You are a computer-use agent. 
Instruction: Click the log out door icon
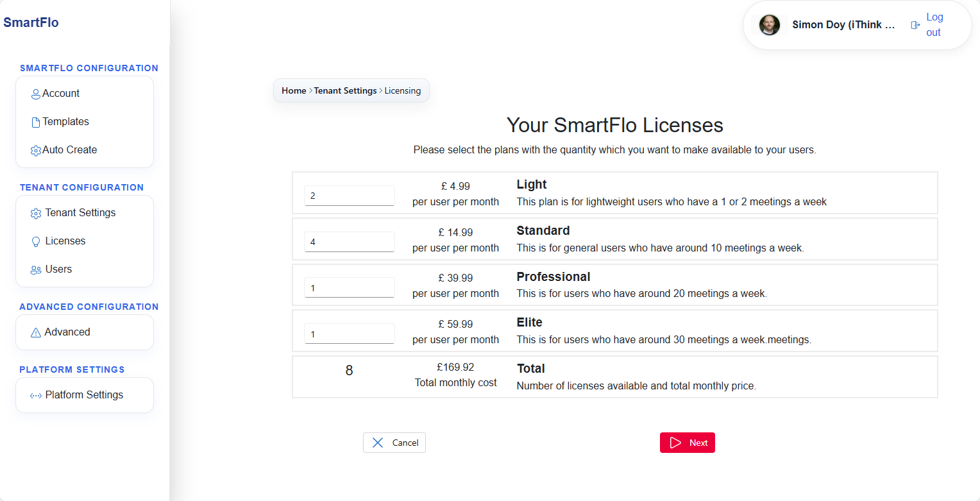click(x=915, y=25)
